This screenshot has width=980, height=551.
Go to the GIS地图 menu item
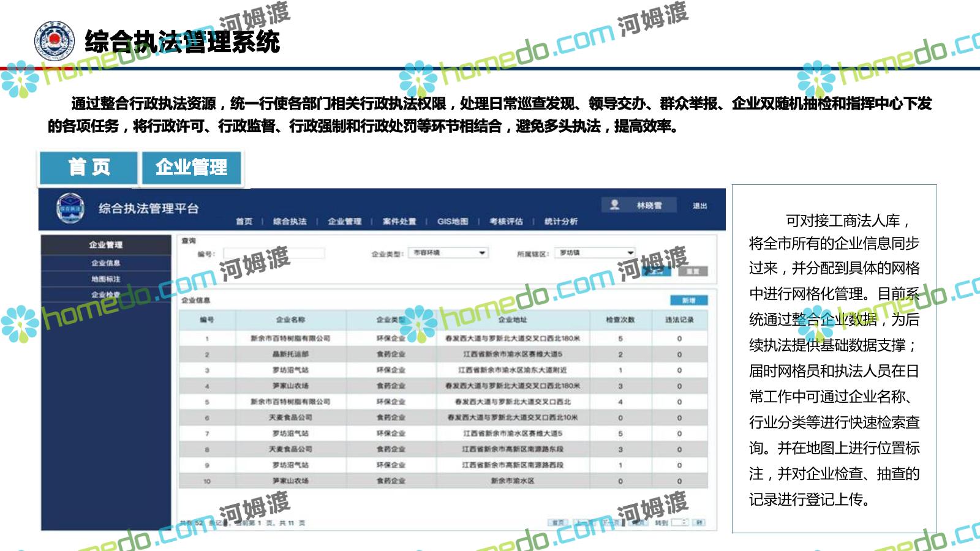(453, 222)
